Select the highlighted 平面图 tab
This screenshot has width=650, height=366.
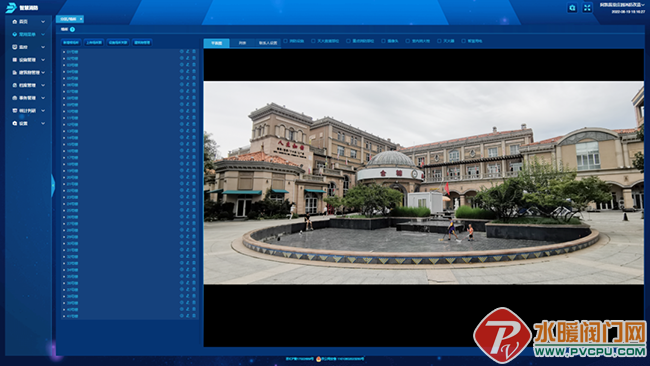pos(216,43)
